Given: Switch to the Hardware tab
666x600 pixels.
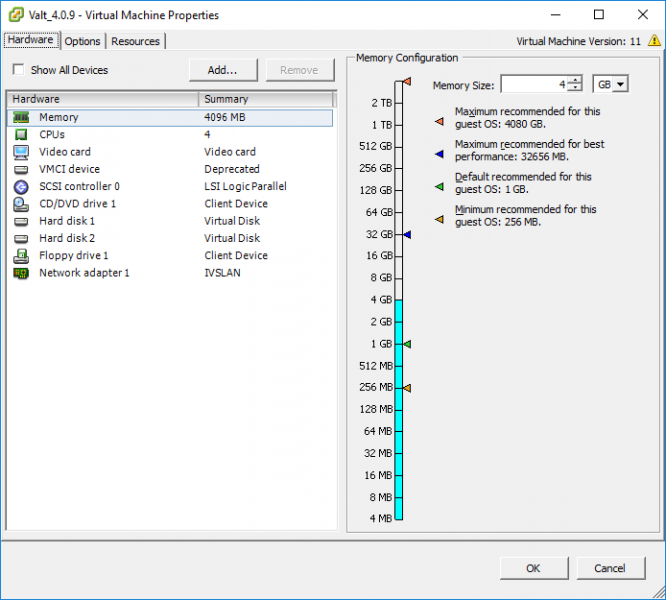Looking at the screenshot, I should 31,39.
